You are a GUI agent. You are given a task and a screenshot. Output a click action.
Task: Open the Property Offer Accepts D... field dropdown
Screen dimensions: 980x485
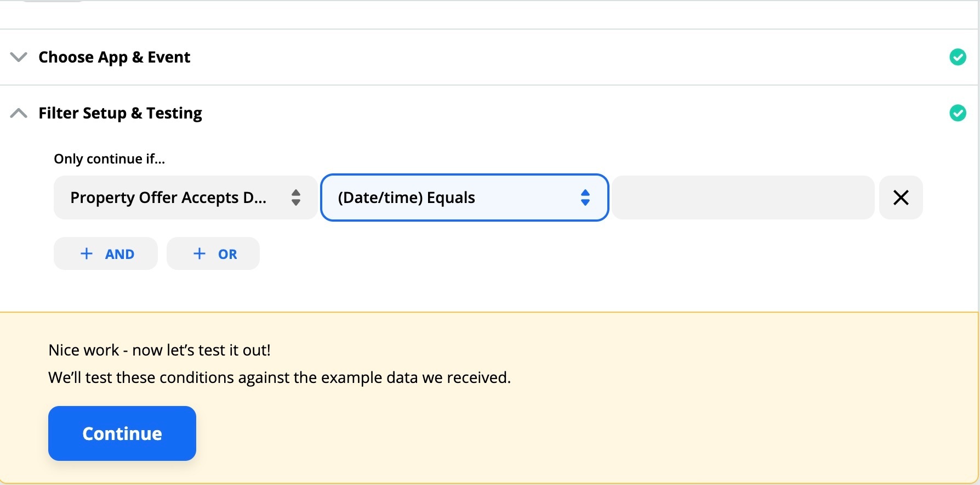(x=185, y=198)
